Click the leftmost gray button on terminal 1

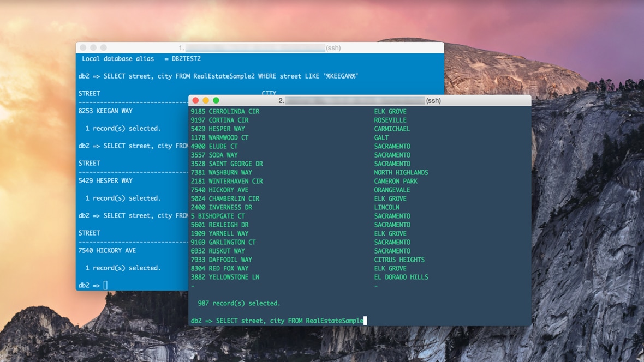point(83,48)
